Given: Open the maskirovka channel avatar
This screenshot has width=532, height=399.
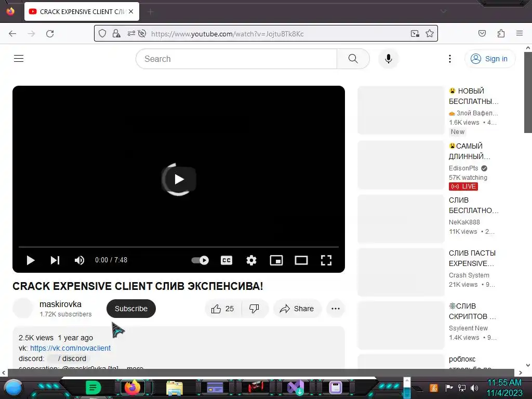Looking at the screenshot, I should (x=23, y=309).
